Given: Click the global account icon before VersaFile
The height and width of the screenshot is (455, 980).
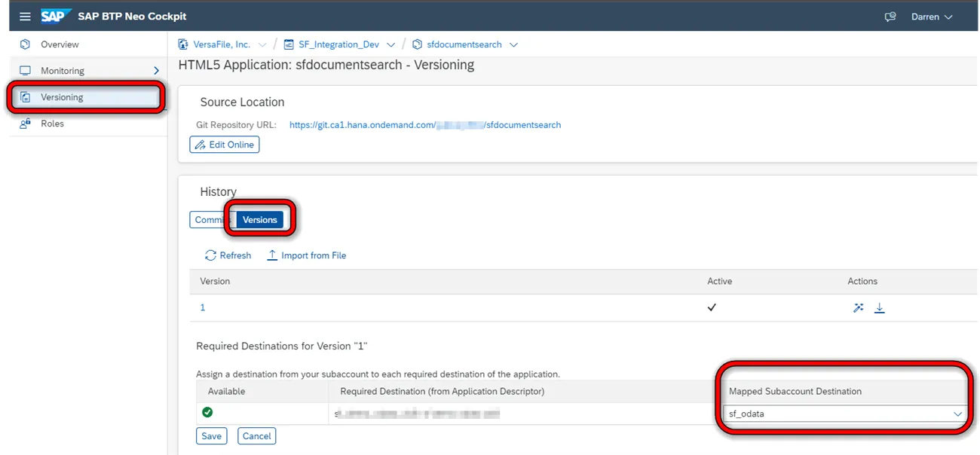Looking at the screenshot, I should click(183, 44).
